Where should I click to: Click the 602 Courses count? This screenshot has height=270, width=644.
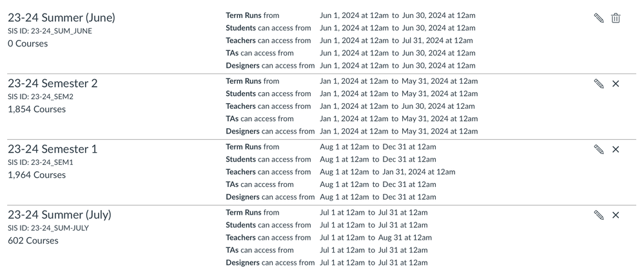click(33, 241)
